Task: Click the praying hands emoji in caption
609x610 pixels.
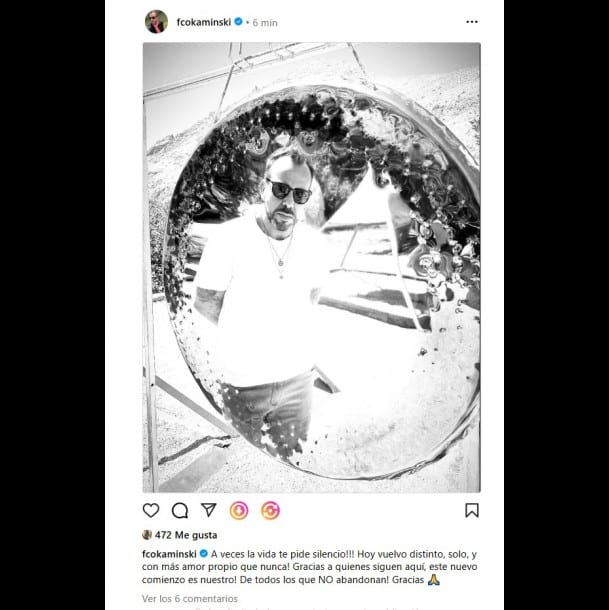Action: pyautogui.click(x=434, y=580)
